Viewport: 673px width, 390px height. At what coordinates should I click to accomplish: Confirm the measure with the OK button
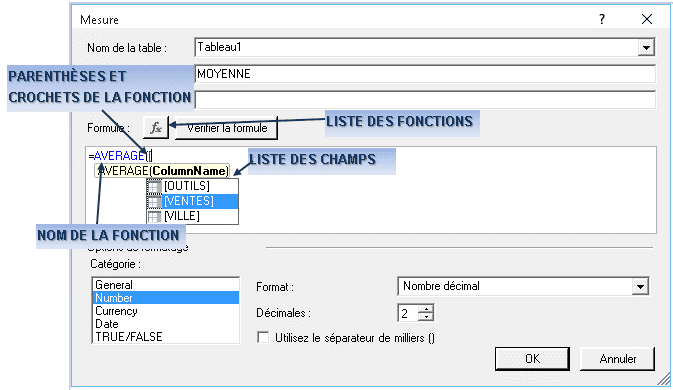(532, 359)
